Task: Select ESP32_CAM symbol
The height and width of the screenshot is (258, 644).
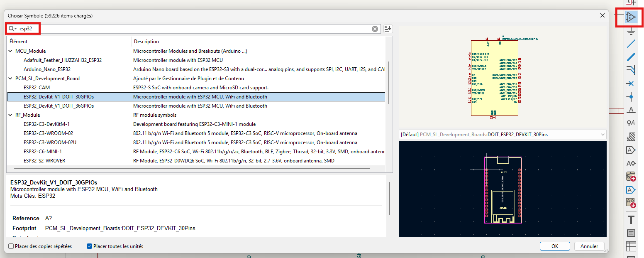Action: click(x=37, y=88)
